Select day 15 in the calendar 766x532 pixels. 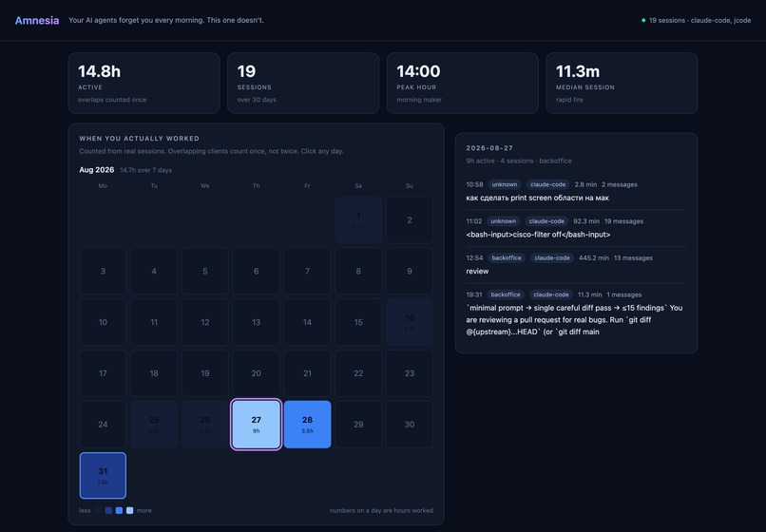358,322
